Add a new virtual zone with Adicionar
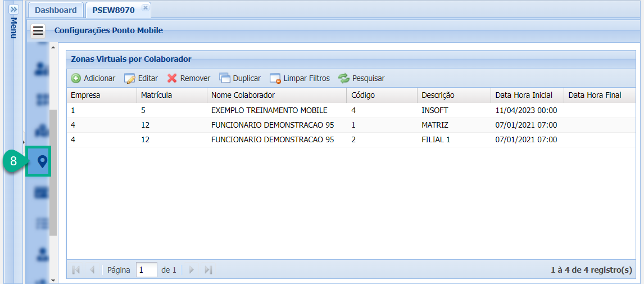Screen dimensions: 644x284 point(93,78)
